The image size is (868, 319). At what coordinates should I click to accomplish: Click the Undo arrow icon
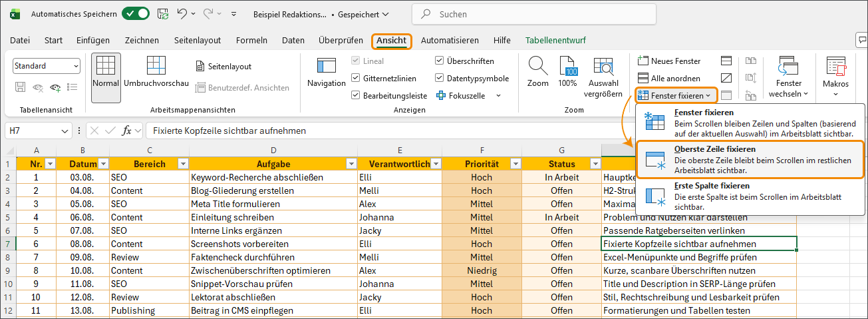point(182,13)
